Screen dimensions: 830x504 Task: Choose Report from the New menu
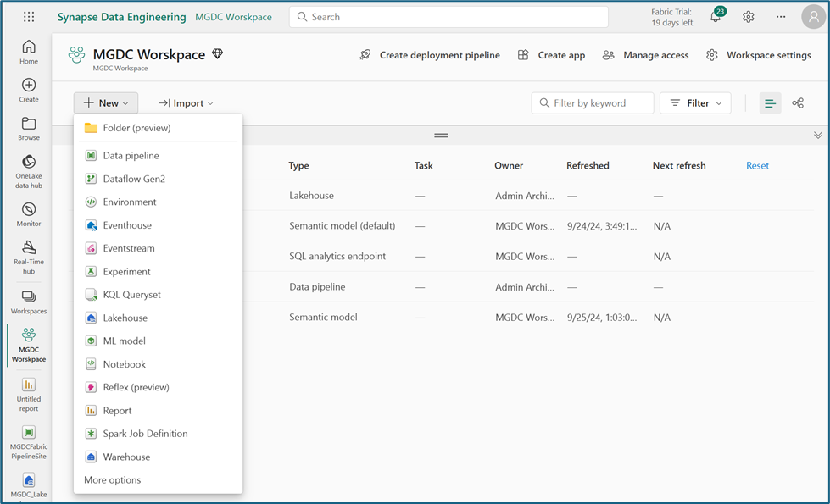158,410
